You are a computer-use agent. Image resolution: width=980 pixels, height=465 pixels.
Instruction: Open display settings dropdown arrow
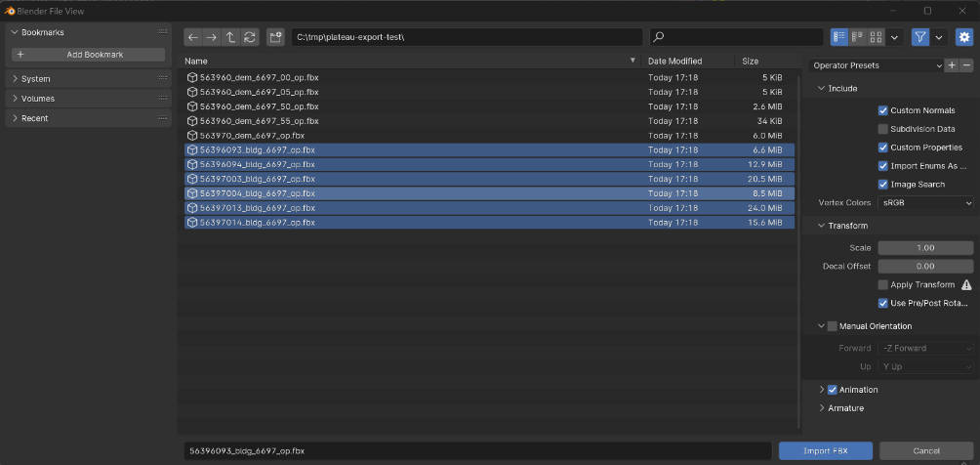point(894,37)
